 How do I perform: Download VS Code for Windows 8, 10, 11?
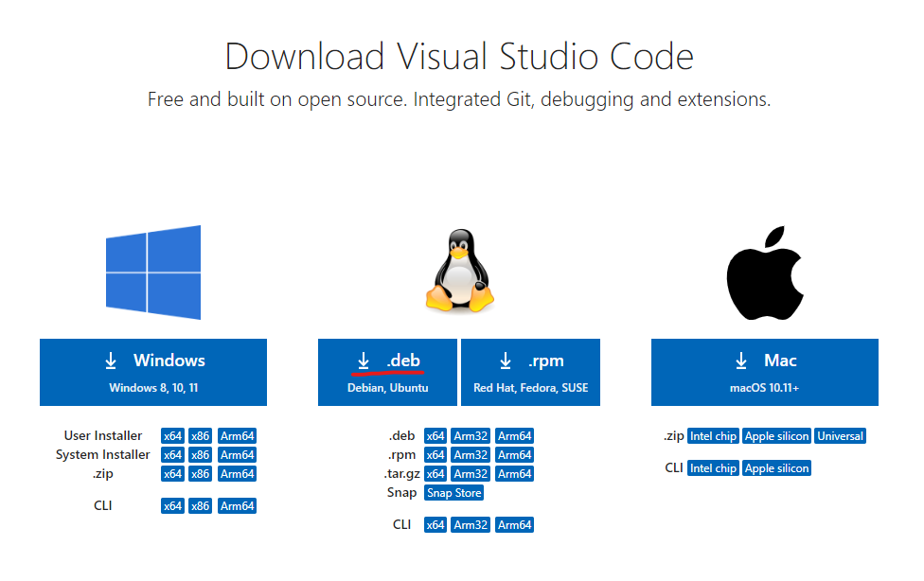[x=152, y=372]
